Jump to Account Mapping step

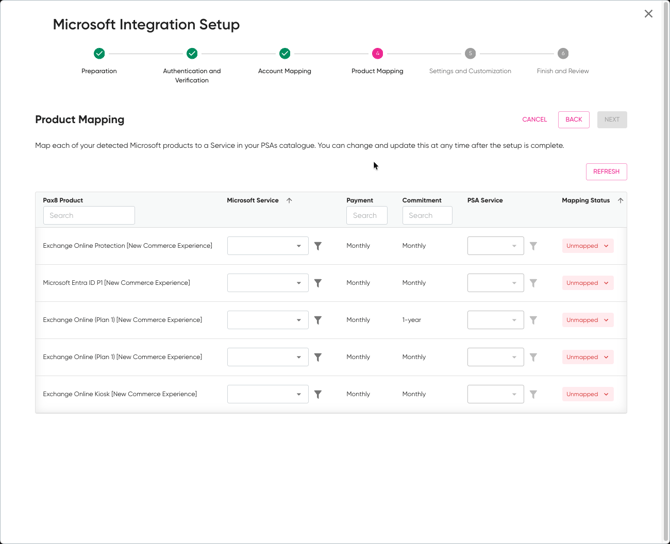285,54
